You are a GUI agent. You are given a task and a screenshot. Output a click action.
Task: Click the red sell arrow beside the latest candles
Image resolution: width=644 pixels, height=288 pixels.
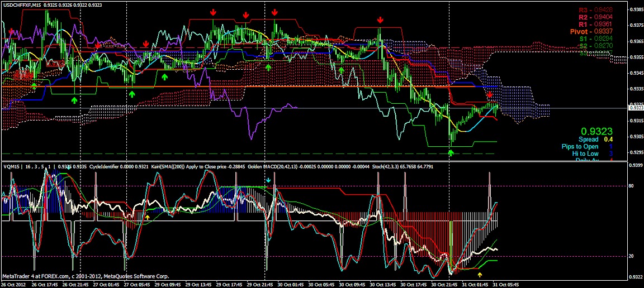490,95
